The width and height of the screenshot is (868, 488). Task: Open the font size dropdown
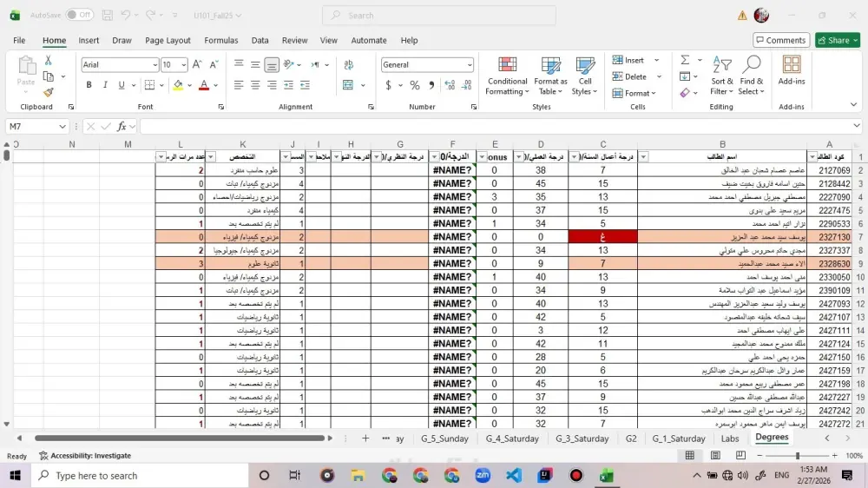[183, 65]
